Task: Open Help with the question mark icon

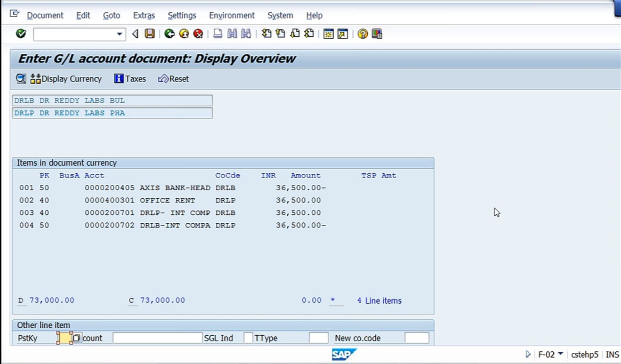Action: click(x=362, y=34)
